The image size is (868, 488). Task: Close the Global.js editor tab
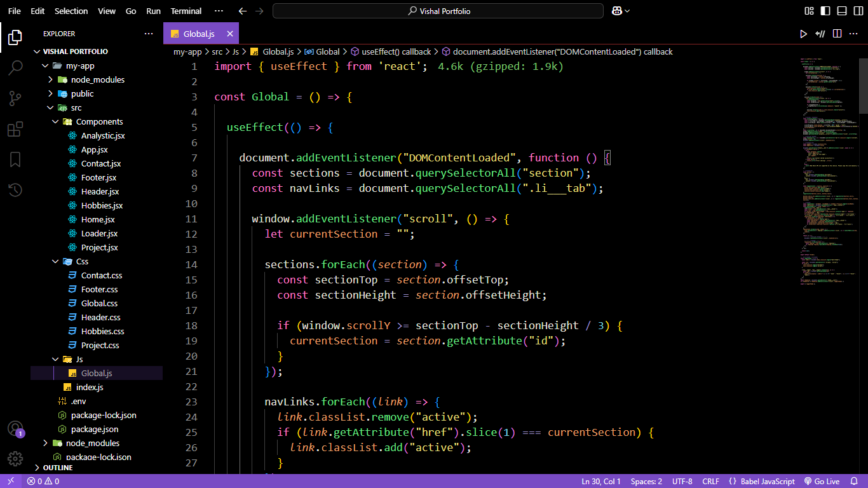tap(229, 34)
